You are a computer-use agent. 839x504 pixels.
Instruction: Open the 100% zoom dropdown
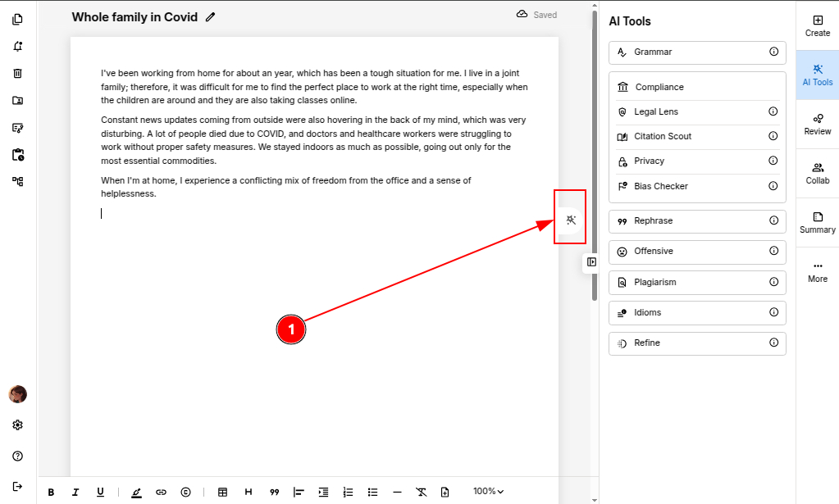[x=488, y=492]
